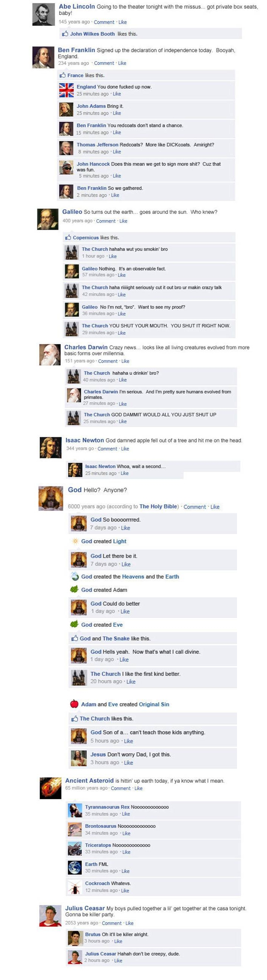Click Charles Darwin's profile photo
Screen dimensions: 267x980
pyautogui.click(x=50, y=354)
